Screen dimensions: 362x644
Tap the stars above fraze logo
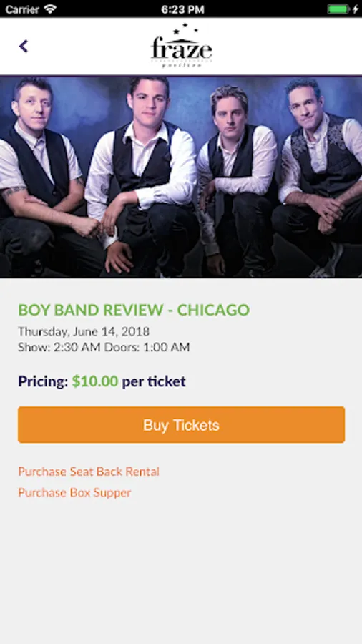click(x=185, y=29)
